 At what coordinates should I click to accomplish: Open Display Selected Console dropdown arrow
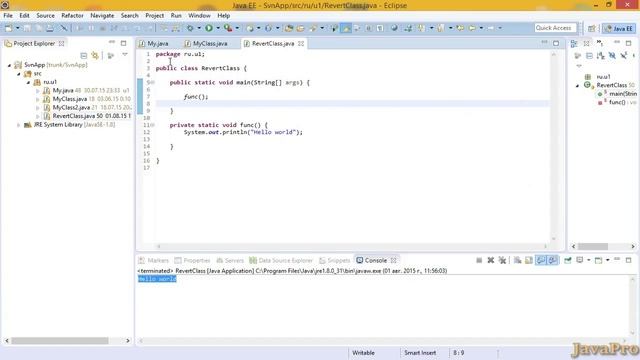click(x=589, y=260)
